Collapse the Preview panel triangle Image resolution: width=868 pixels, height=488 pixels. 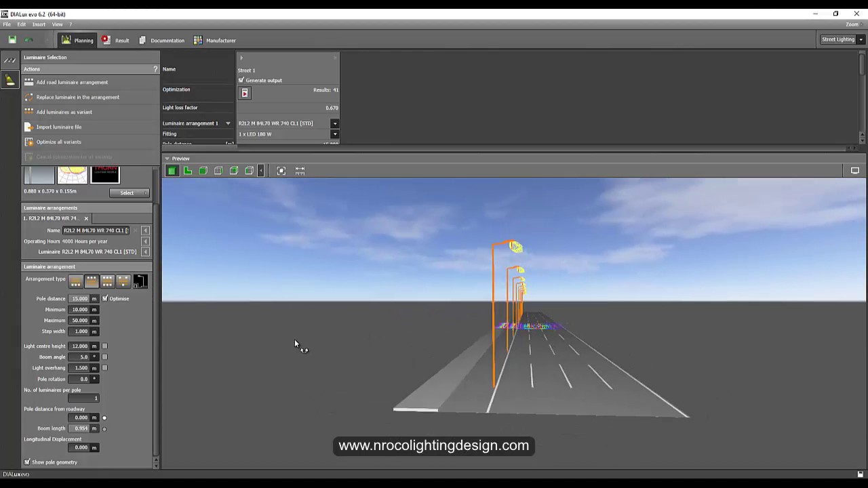click(x=167, y=159)
